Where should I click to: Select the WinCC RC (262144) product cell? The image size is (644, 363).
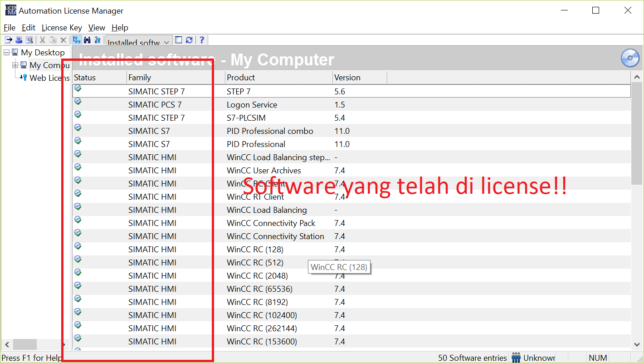pyautogui.click(x=262, y=328)
